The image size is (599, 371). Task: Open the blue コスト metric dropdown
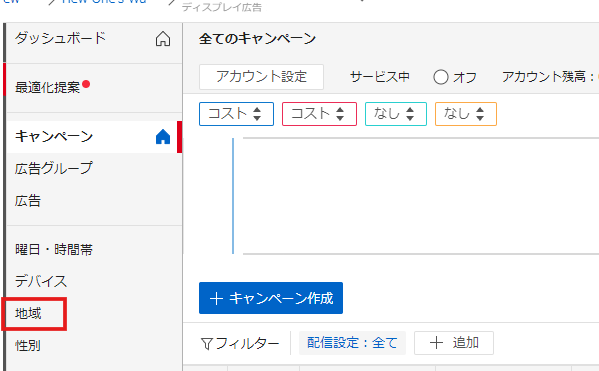click(236, 114)
